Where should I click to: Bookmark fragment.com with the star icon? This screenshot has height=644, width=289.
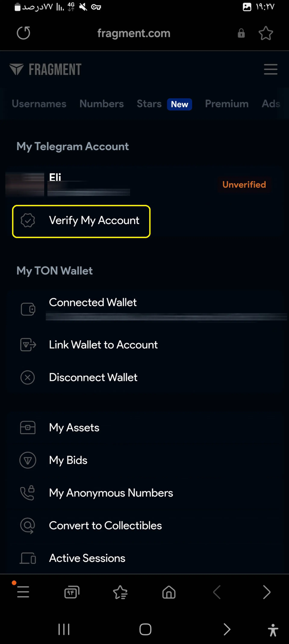click(266, 33)
